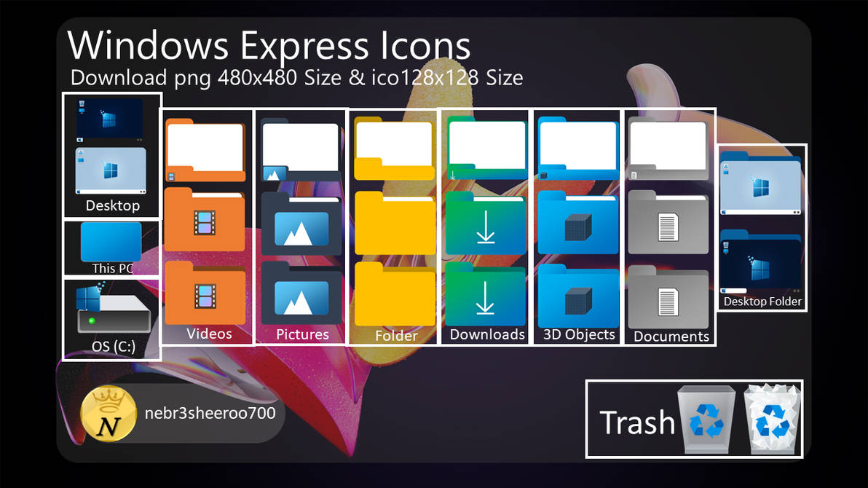
Task: Select the 3D Objects cube folder icon
Action: pyautogui.click(x=577, y=227)
